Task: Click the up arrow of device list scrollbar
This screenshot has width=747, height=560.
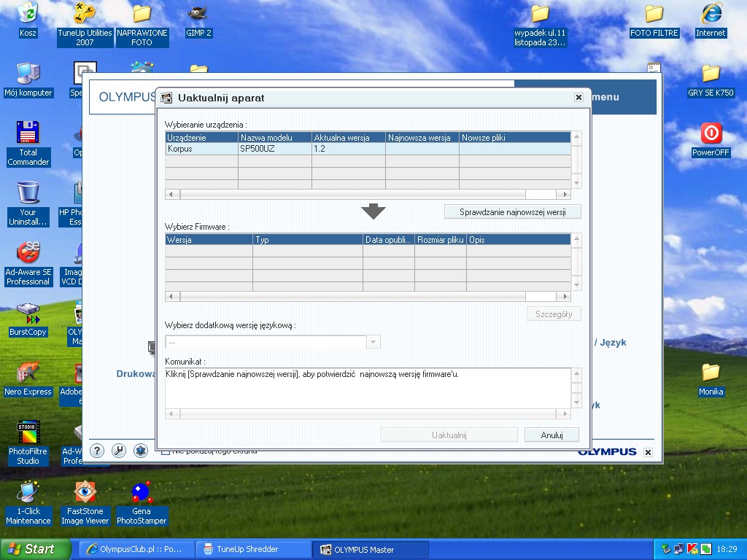Action: click(576, 137)
